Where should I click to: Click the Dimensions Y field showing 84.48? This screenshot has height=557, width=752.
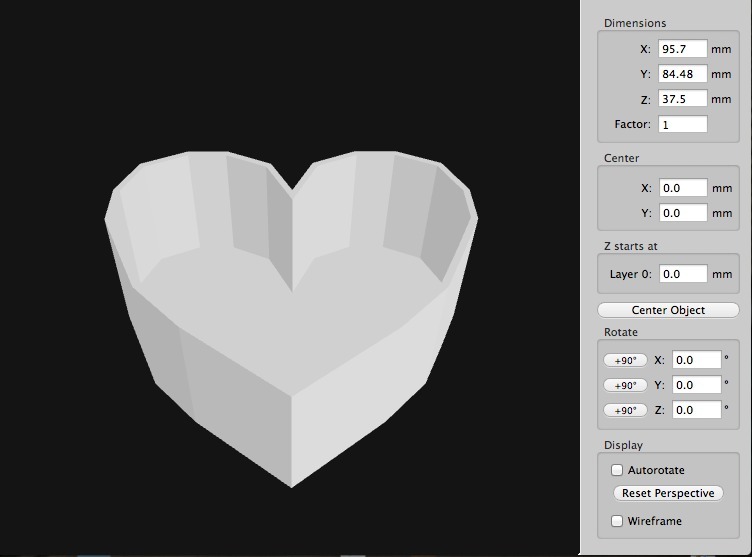682,74
